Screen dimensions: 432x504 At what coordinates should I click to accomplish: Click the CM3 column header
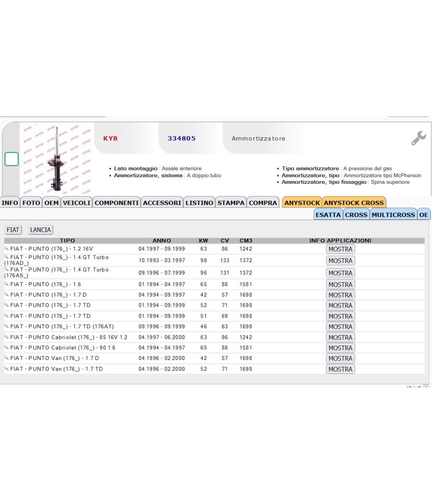(246, 240)
